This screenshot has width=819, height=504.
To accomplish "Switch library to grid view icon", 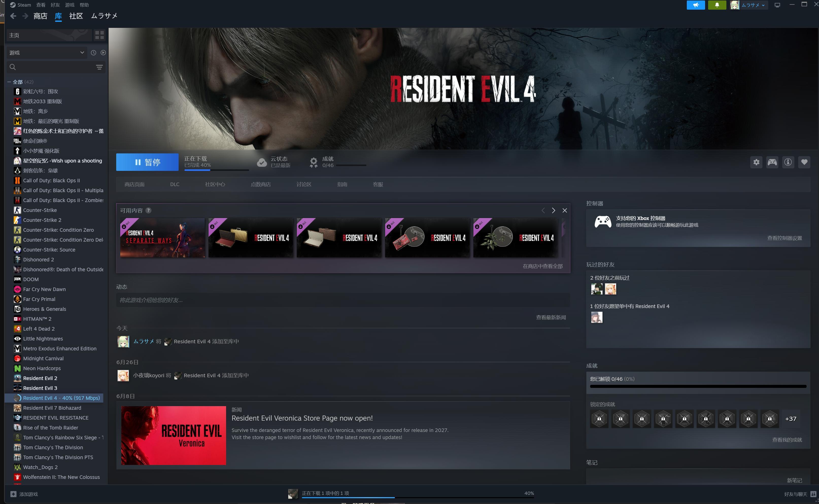I will coord(99,35).
